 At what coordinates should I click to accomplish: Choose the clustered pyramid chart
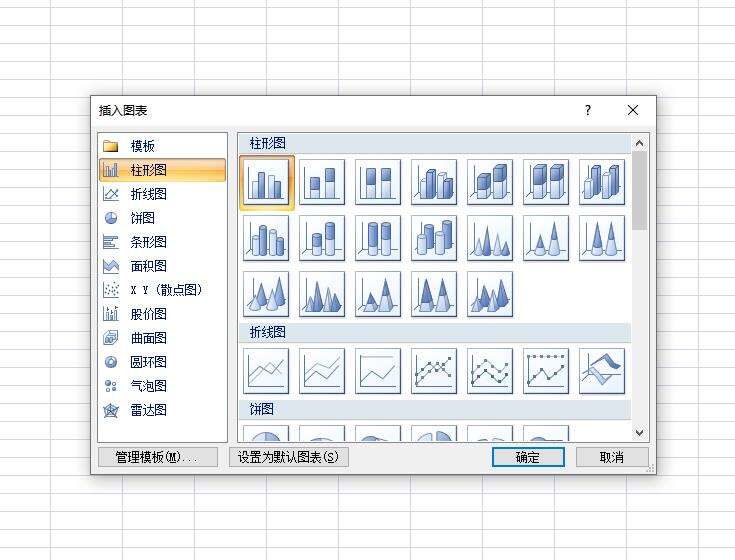[x=322, y=294]
